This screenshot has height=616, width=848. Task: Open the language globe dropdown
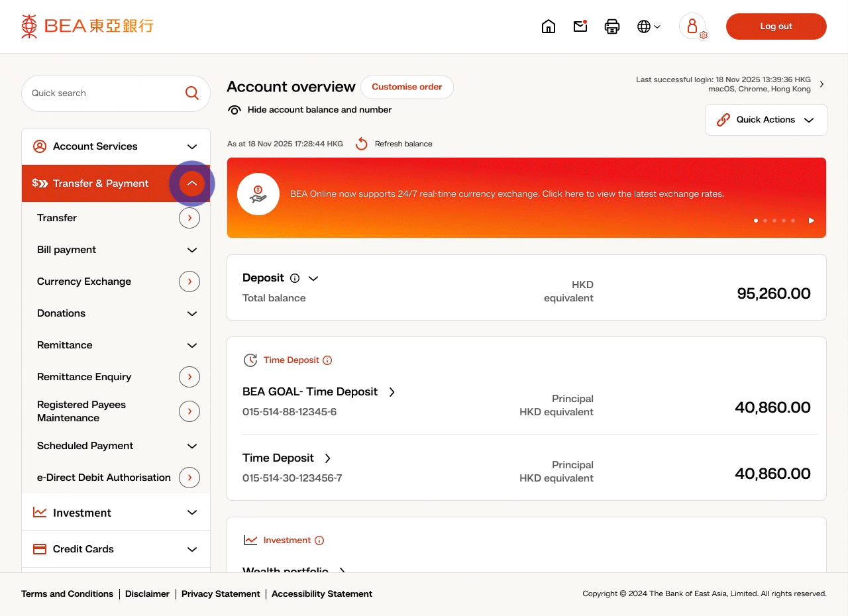649,26
